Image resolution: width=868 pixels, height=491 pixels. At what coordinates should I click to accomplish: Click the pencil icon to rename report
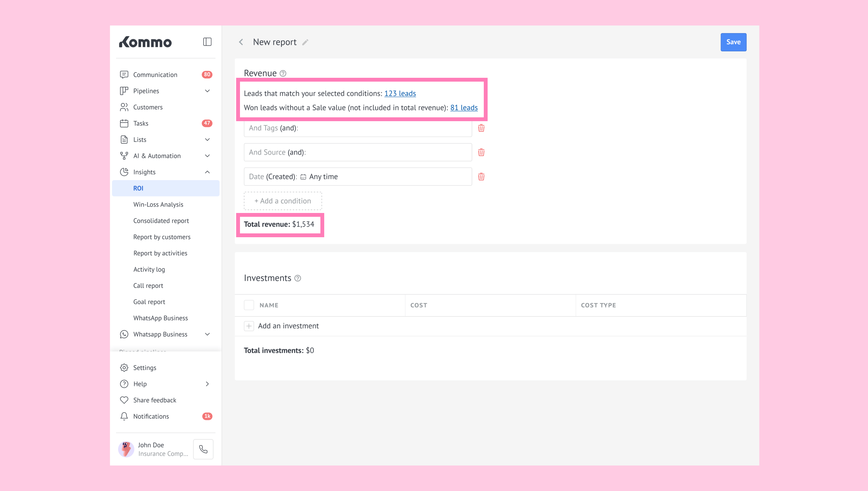pos(305,42)
